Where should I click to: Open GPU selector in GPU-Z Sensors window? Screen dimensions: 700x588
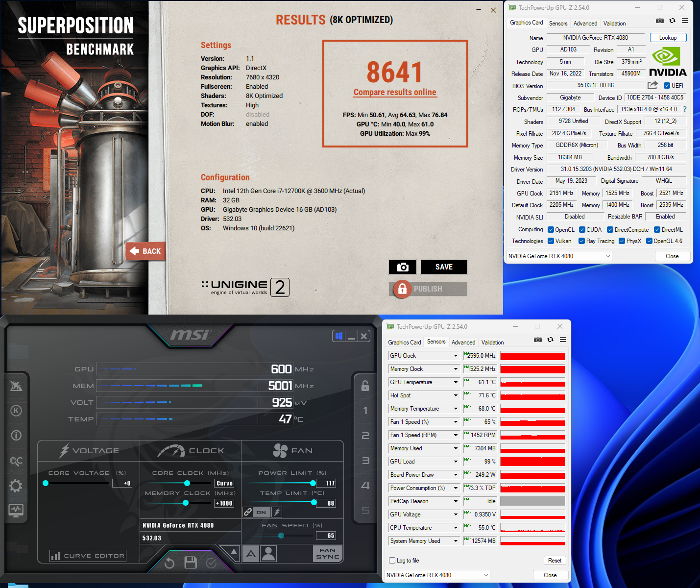pyautogui.click(x=437, y=575)
